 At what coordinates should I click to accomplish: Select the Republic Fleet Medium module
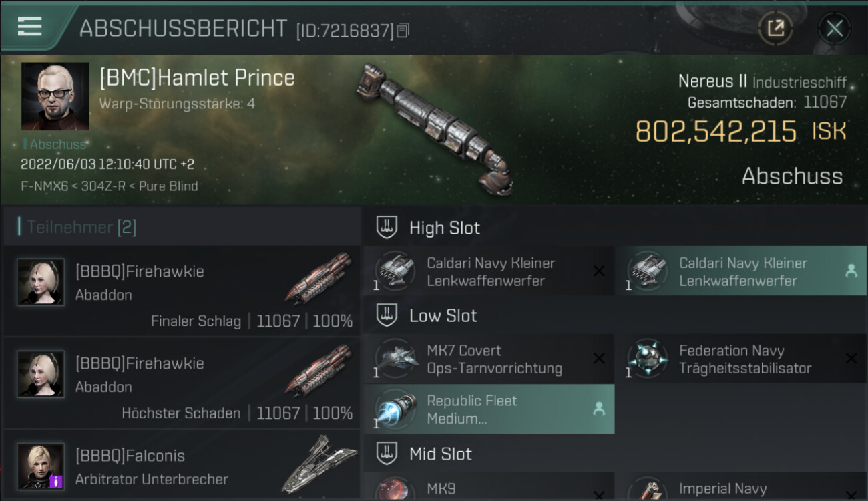tap(489, 409)
